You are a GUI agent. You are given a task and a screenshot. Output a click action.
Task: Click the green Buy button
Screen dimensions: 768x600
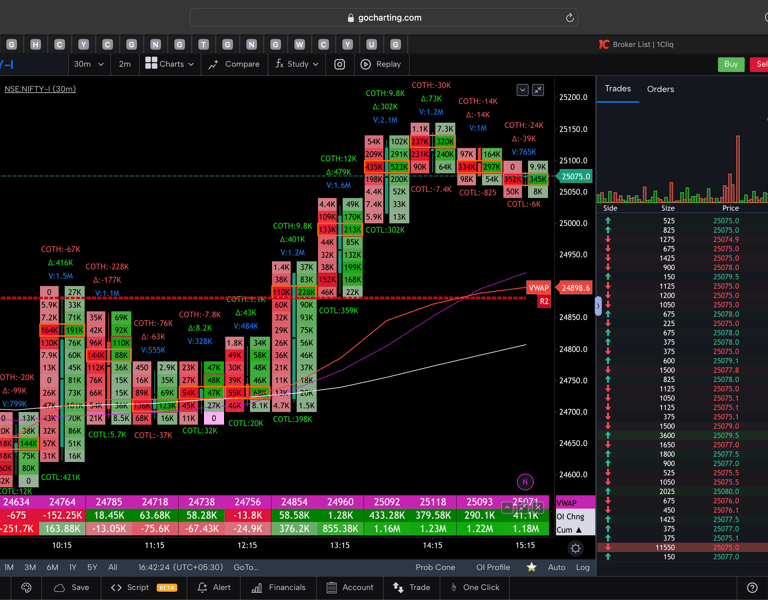[x=731, y=64]
